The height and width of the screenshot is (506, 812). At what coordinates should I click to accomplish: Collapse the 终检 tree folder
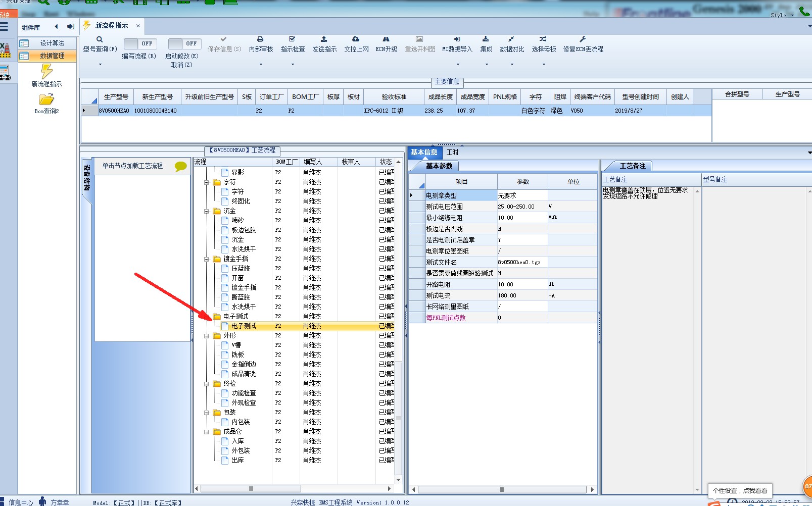(x=207, y=384)
